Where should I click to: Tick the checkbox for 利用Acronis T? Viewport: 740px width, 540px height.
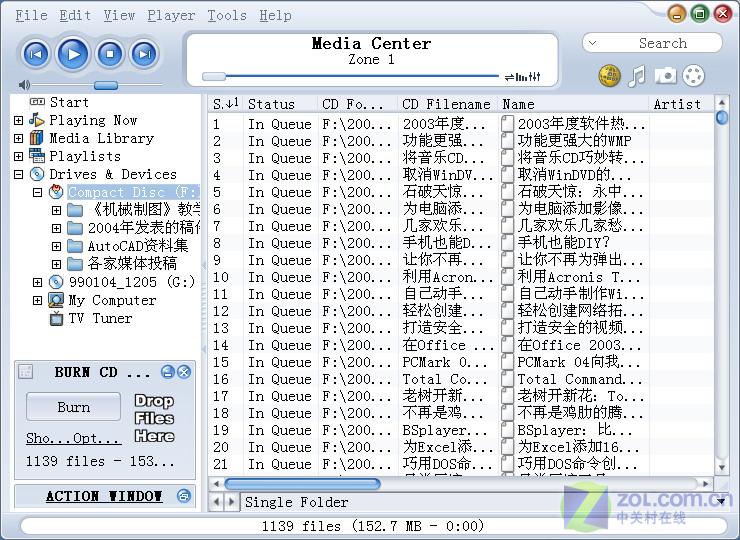tap(507, 277)
